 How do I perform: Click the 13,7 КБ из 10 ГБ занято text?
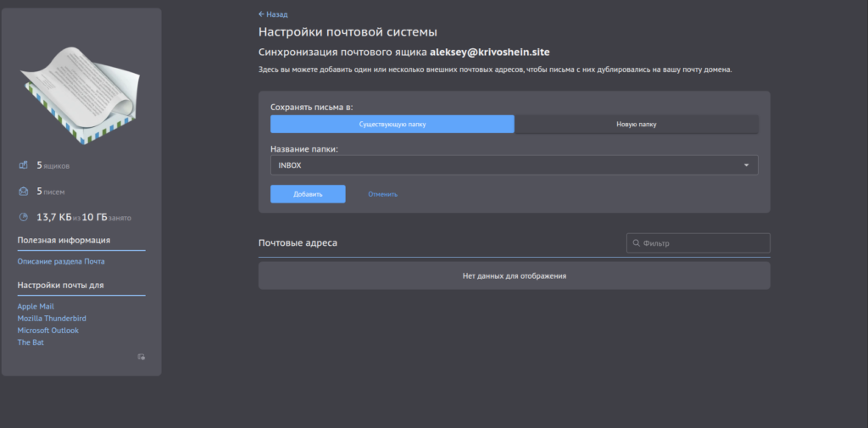coord(84,218)
